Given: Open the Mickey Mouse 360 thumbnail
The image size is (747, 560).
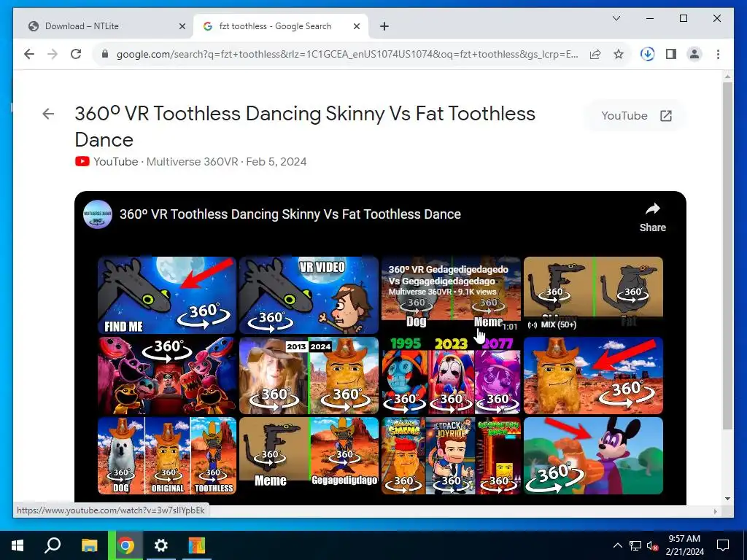Looking at the screenshot, I should 593,456.
